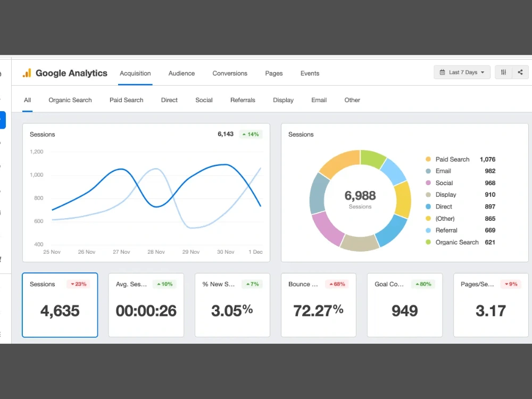Screen dimensions: 532x399
Task: Select the % New Sessions 3.05% card
Action: point(232,305)
